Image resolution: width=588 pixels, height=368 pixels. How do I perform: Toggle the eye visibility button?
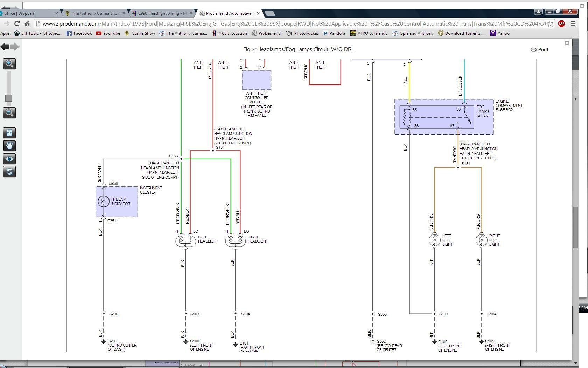(x=9, y=159)
